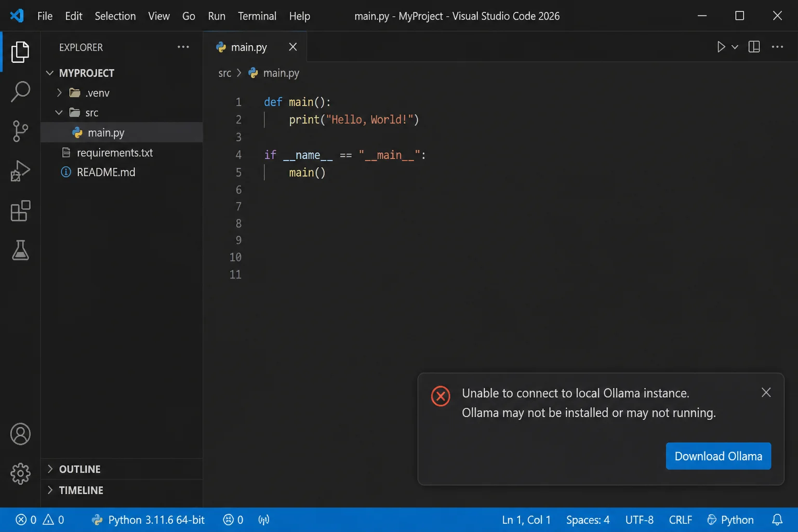
Task: Click the VS Code logo icon
Action: point(17,16)
